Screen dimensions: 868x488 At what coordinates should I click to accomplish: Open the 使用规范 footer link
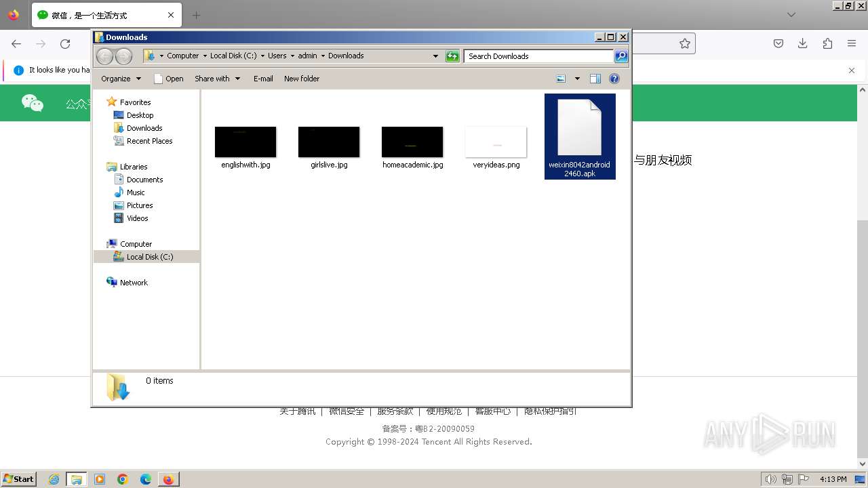tap(444, 411)
